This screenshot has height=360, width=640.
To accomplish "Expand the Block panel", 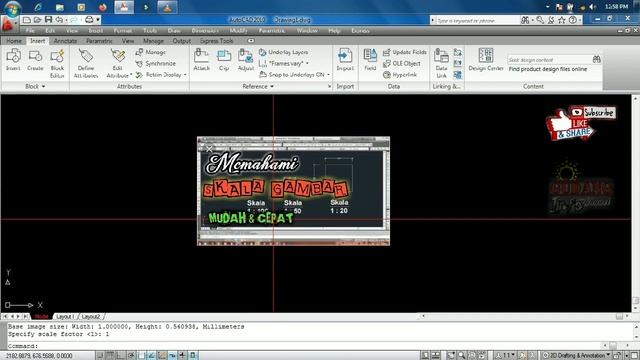I will 35,87.
